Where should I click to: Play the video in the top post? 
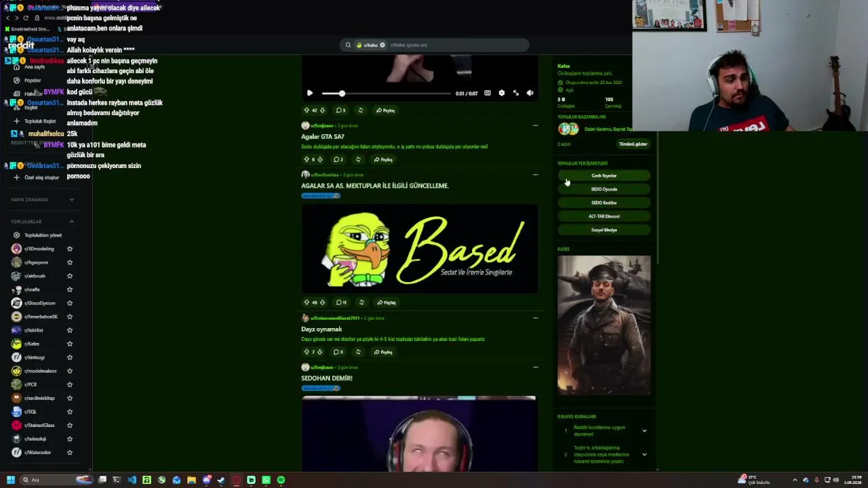(x=310, y=93)
